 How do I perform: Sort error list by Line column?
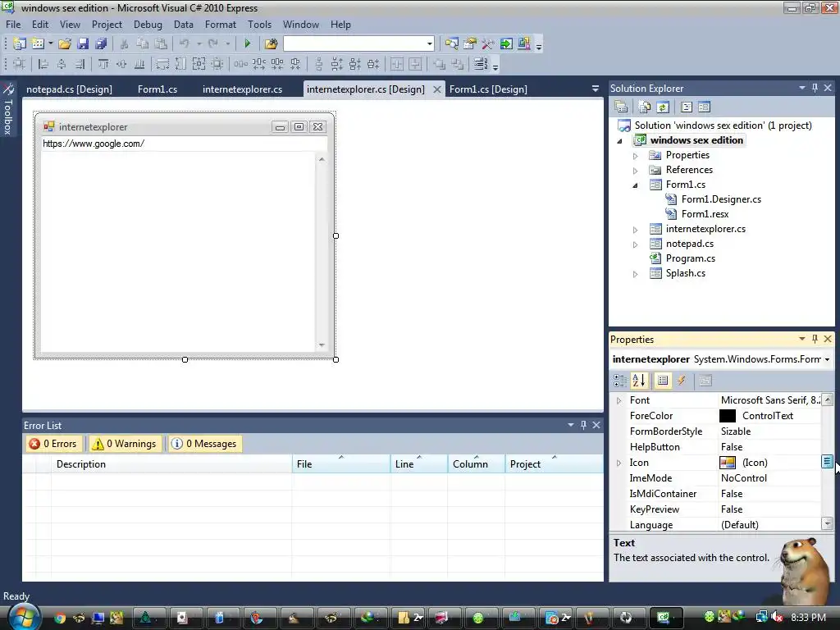click(x=419, y=464)
